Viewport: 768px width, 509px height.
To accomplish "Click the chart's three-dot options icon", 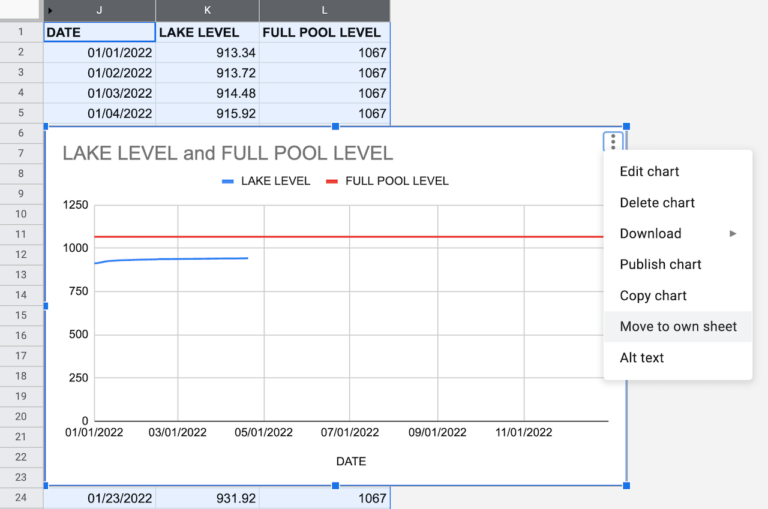I will (613, 142).
